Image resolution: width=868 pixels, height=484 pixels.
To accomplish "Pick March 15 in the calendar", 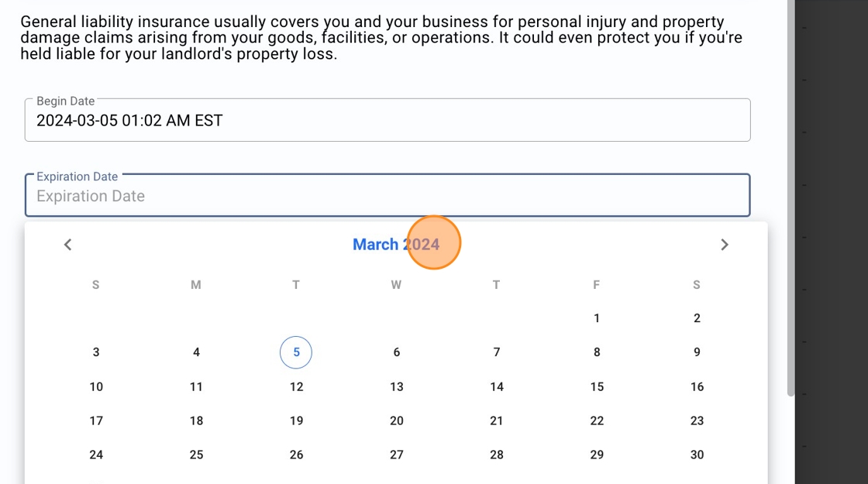I will (597, 386).
